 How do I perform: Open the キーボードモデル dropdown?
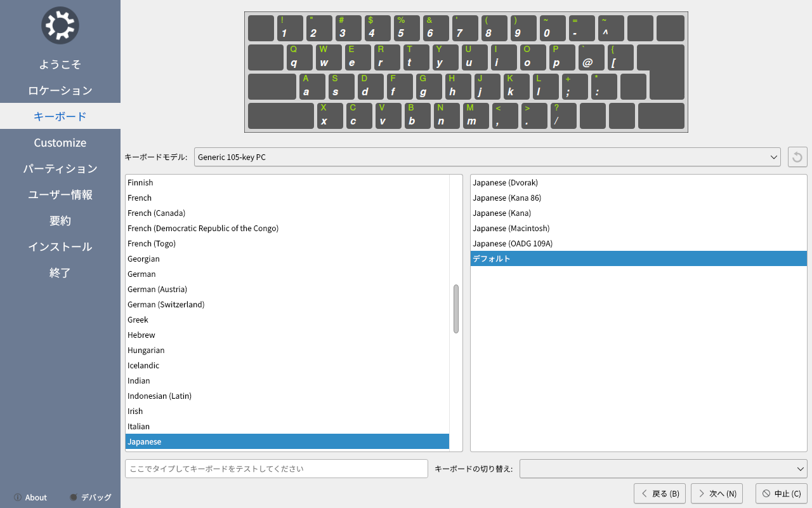tap(487, 157)
